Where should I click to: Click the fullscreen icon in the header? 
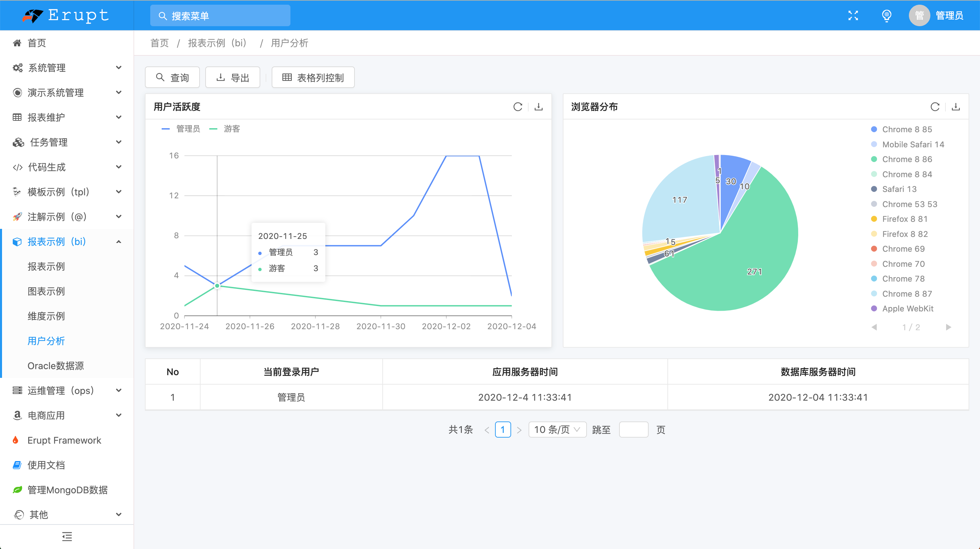point(853,16)
